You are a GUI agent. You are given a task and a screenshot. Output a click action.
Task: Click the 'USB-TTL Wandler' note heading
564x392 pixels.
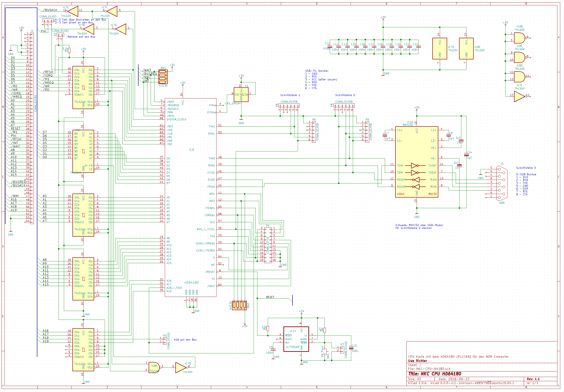[317, 71]
